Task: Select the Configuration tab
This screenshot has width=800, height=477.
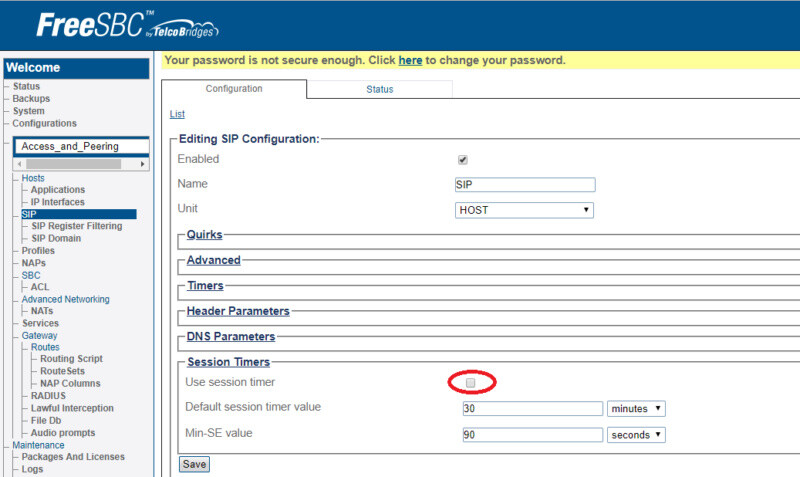Action: (234, 89)
